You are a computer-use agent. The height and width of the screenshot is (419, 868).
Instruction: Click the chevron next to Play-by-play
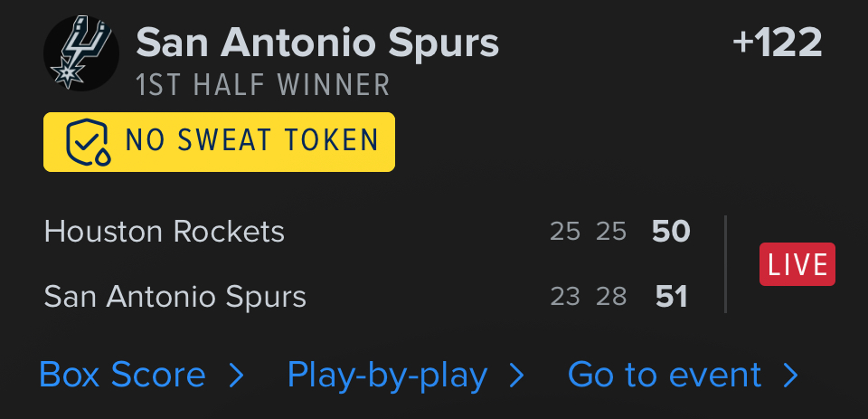517,376
